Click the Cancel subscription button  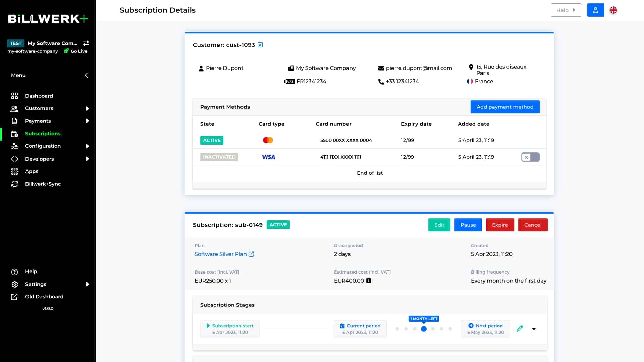point(533,225)
